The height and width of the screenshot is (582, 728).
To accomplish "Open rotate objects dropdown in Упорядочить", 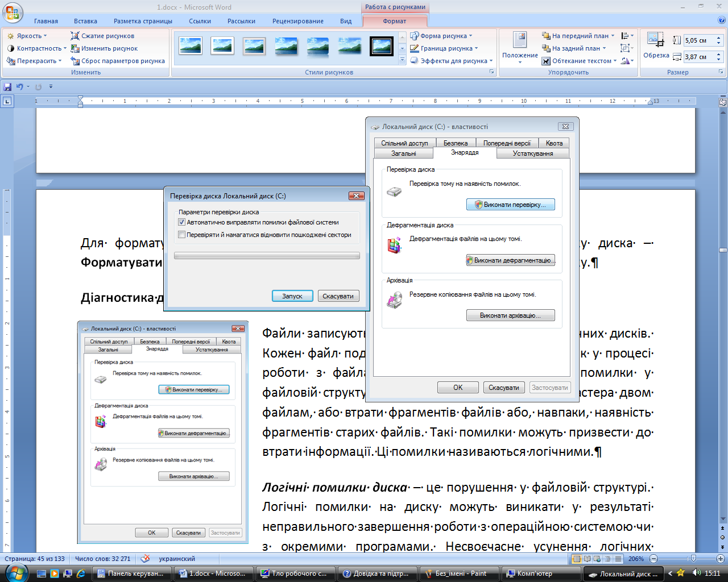I will (627, 61).
